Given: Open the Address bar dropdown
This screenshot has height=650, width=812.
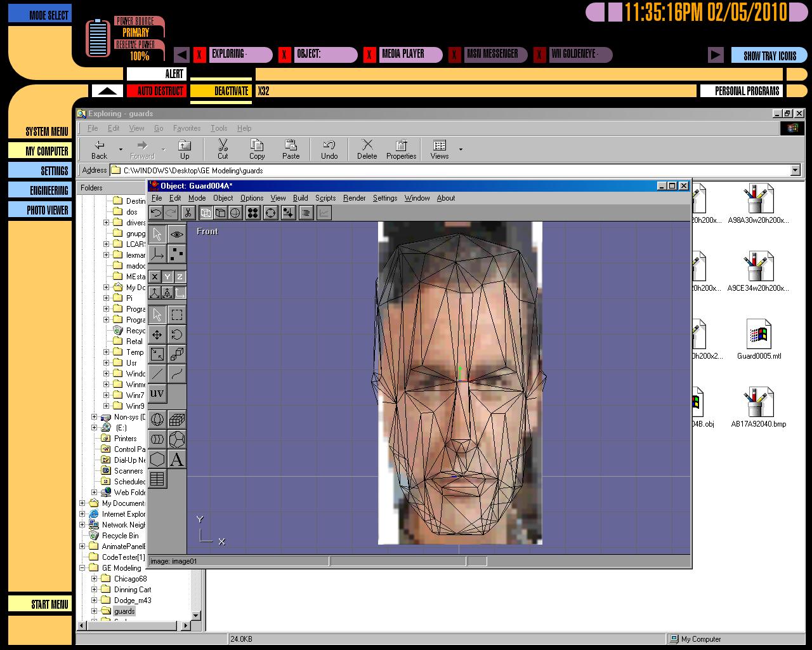Looking at the screenshot, I should click(795, 170).
